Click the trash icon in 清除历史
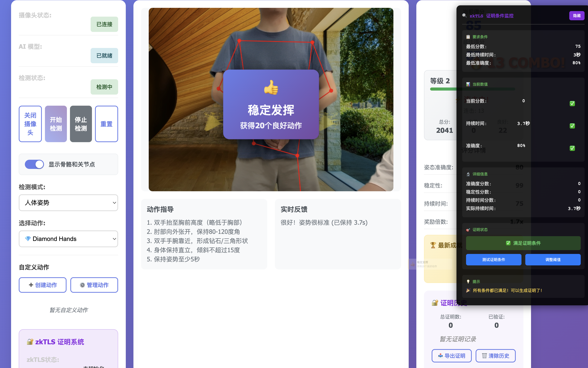588x368 pixels. click(484, 356)
